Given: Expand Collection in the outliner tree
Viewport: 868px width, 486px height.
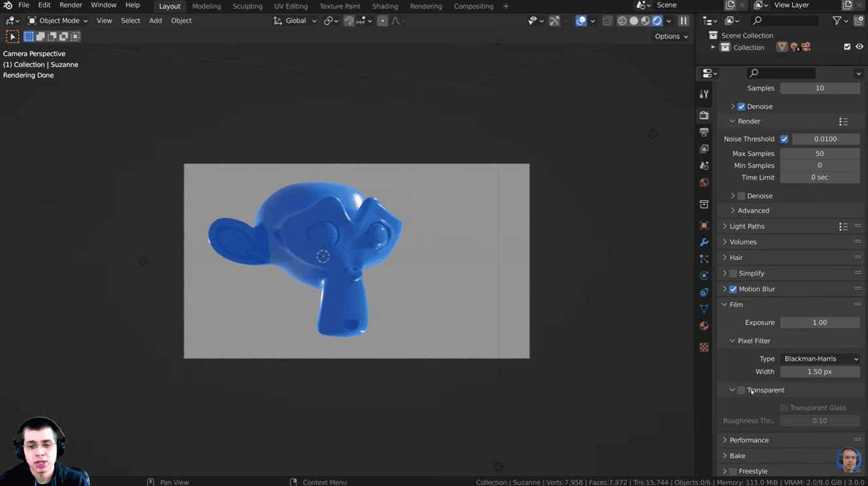Looking at the screenshot, I should click(713, 47).
